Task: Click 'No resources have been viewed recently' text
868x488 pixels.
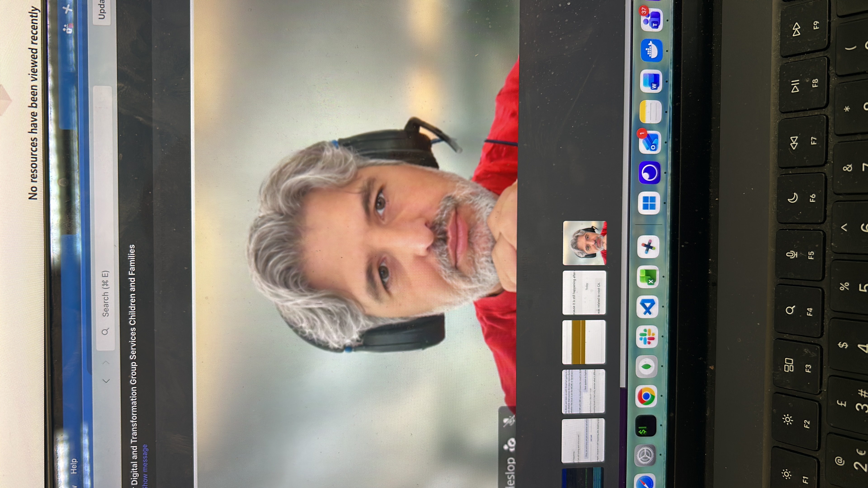Action: [x=34, y=103]
